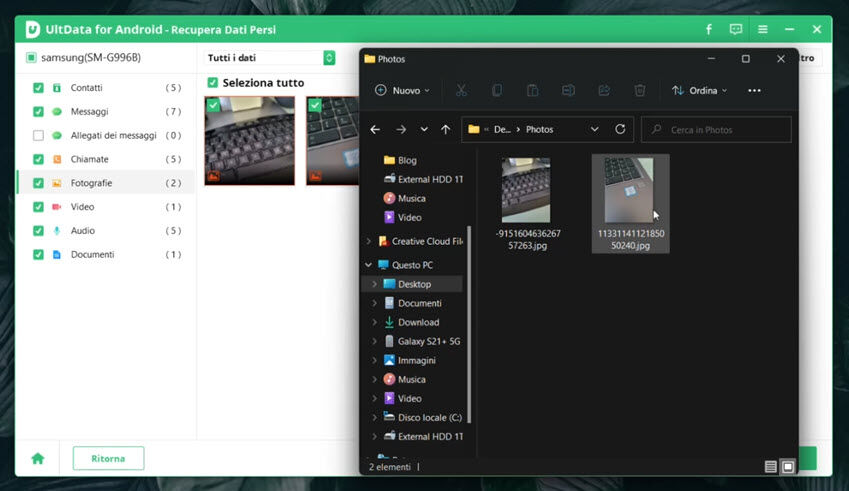This screenshot has height=491, width=849.
Task: Select Fotografie category in sidebar
Action: [91, 183]
